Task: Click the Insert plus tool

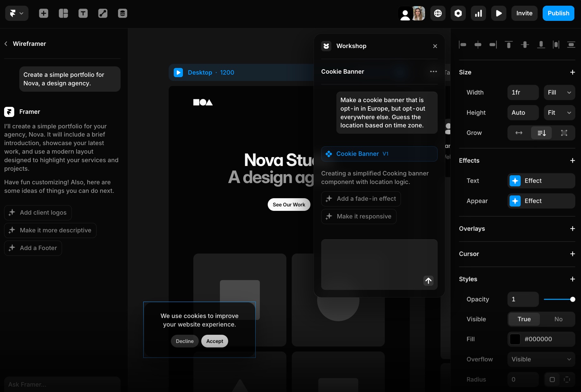Action: pyautogui.click(x=44, y=13)
